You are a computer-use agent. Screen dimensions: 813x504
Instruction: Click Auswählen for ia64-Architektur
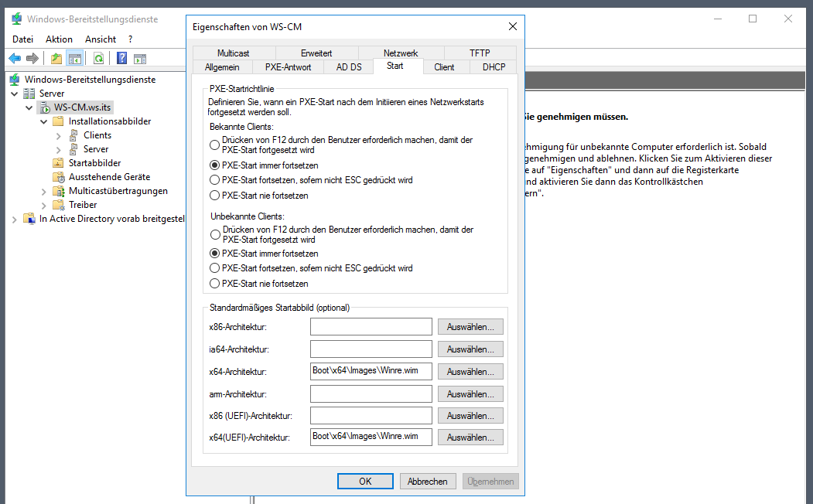(470, 349)
